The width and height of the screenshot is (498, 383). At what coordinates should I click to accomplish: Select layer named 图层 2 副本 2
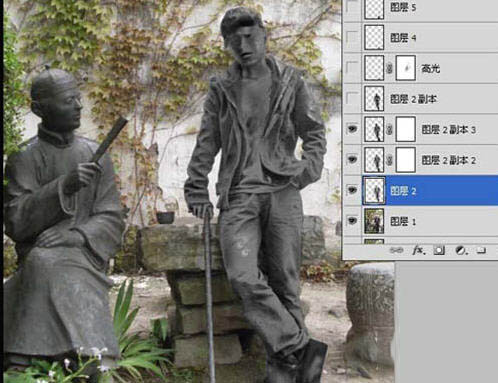[448, 160]
